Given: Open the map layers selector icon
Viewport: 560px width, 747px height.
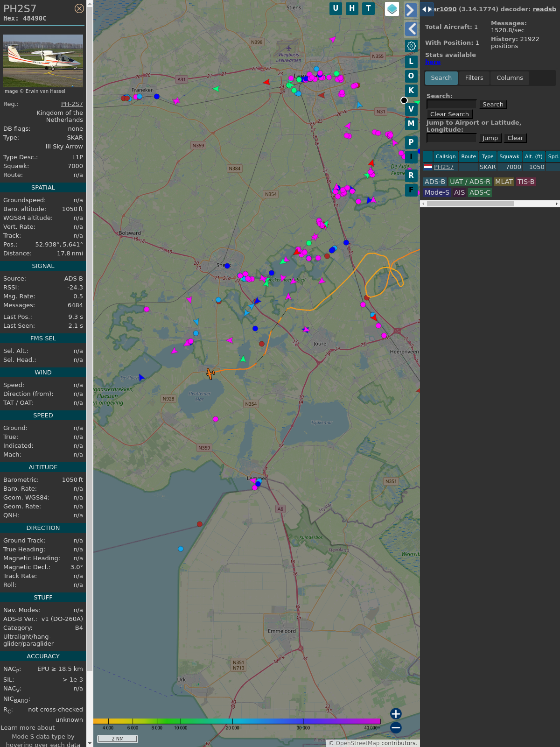Looking at the screenshot, I should pos(392,9).
